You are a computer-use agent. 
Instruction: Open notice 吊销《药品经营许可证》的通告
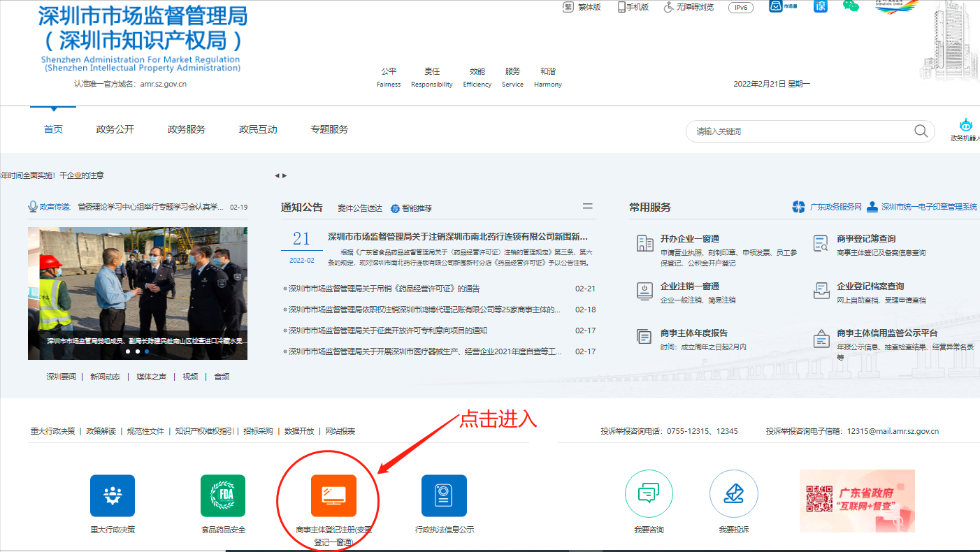point(384,289)
